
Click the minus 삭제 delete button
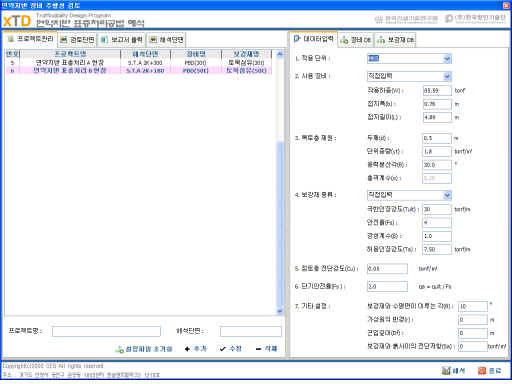click(x=266, y=349)
